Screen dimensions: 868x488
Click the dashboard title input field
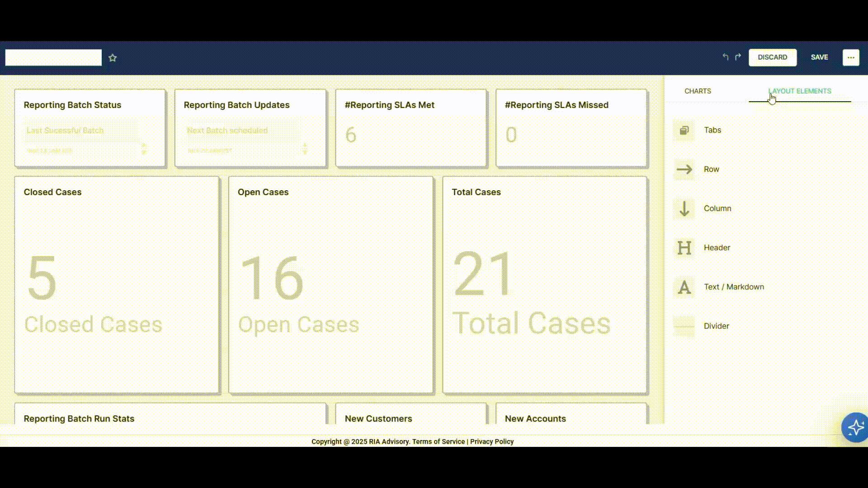[53, 58]
